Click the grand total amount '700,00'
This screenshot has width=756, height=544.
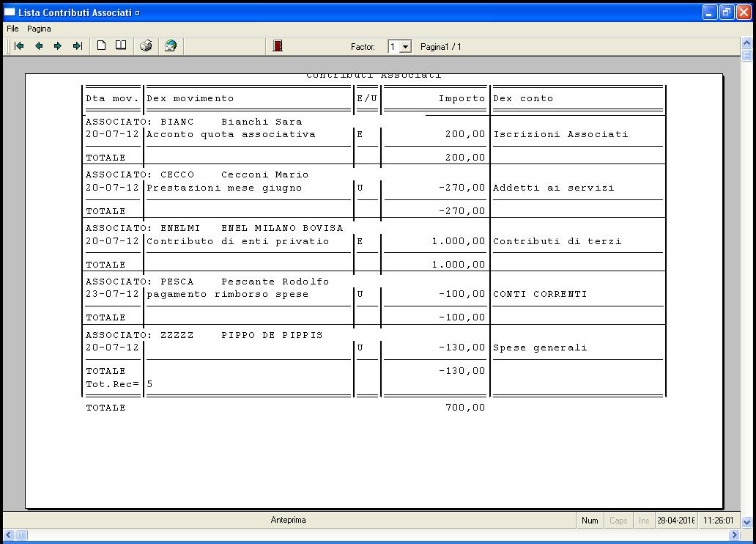(465, 408)
